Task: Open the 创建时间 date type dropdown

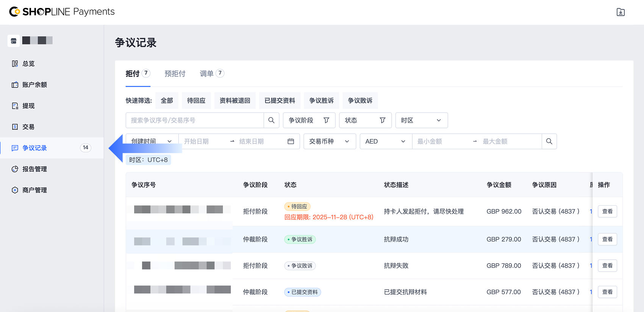Action: (x=152, y=141)
